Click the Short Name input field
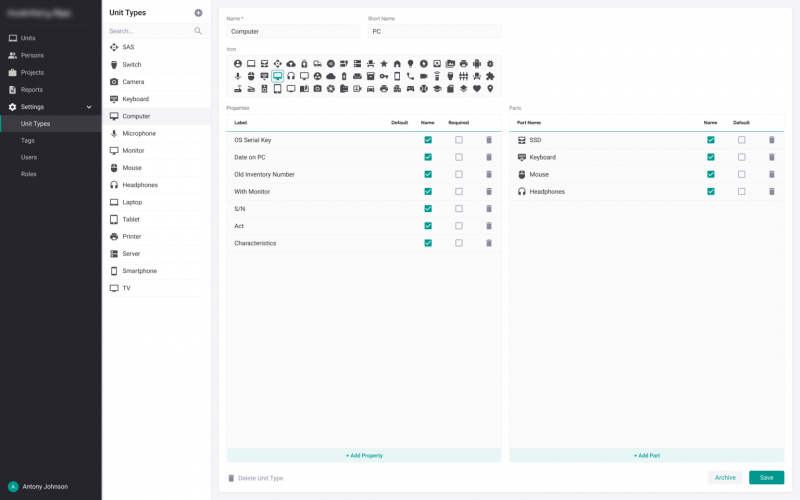The height and width of the screenshot is (500, 800). (434, 31)
